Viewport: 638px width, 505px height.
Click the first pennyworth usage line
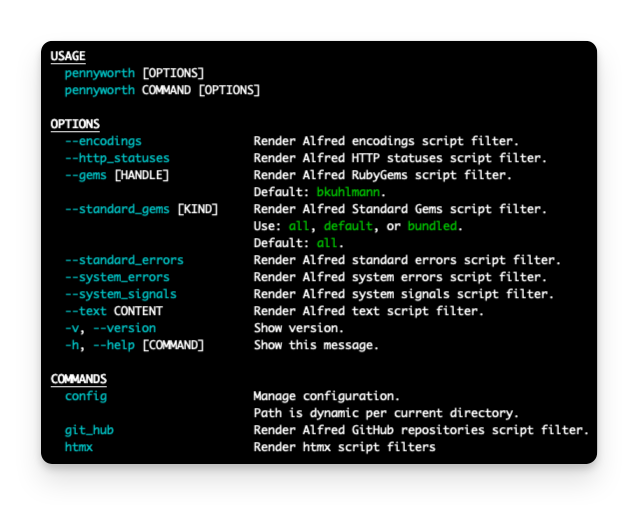pyautogui.click(x=134, y=73)
